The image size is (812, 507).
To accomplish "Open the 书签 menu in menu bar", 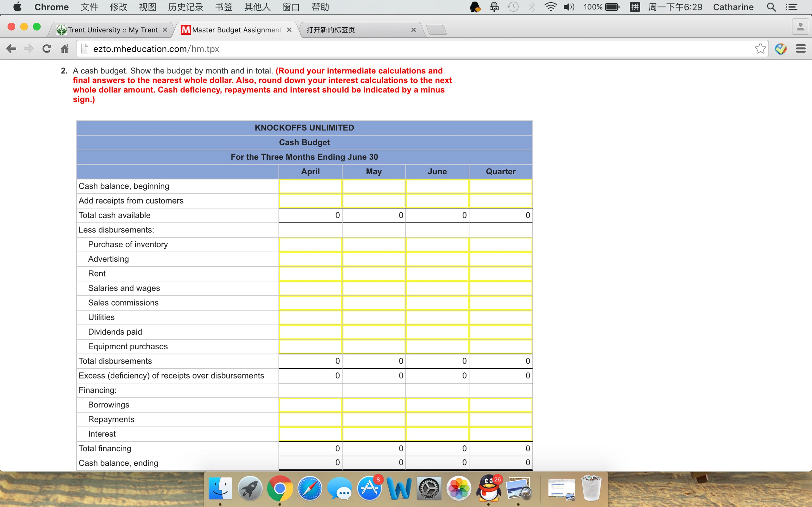I will [x=224, y=7].
